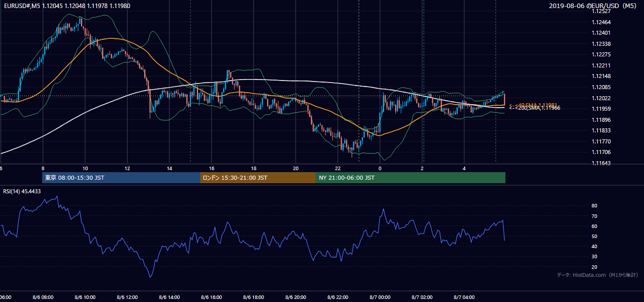
Task: Click price axis value 1.12085
Action: (x=602, y=87)
